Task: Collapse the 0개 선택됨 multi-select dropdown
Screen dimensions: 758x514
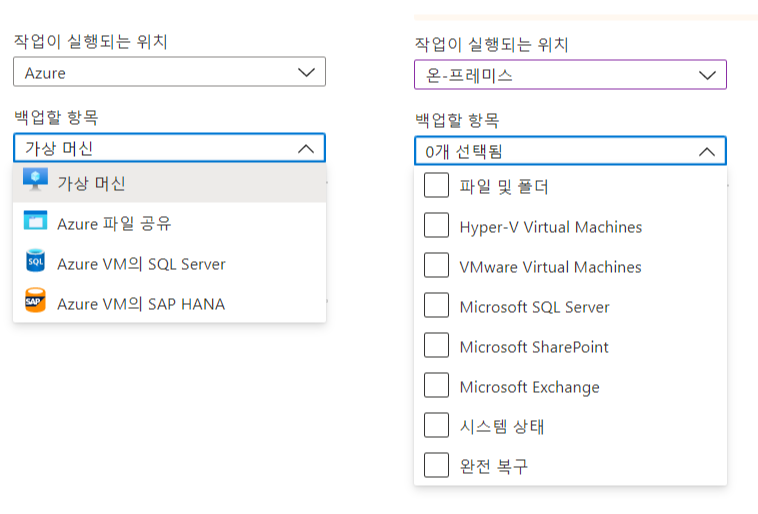Action: pos(570,151)
